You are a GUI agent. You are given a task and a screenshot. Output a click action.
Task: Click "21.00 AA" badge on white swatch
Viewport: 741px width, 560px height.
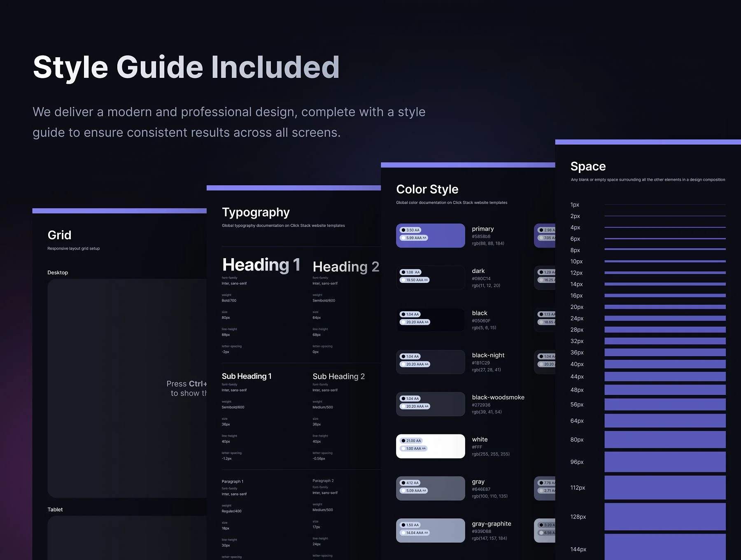(x=411, y=441)
